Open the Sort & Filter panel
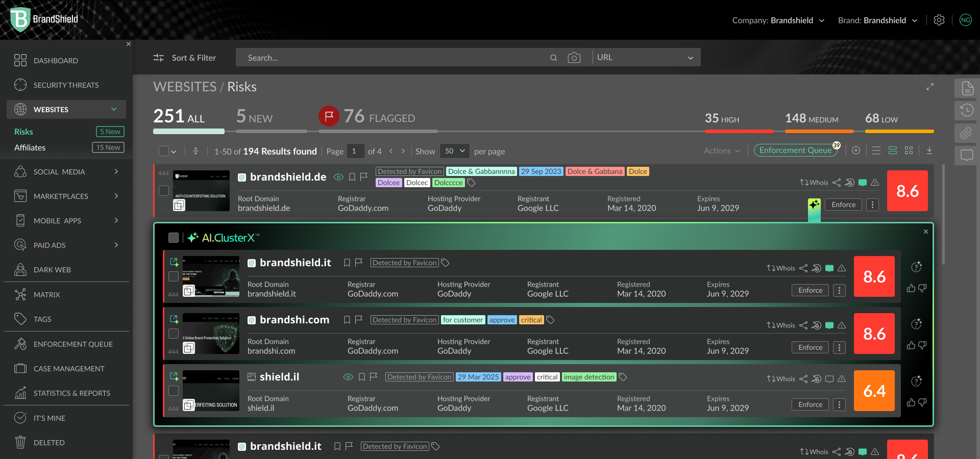 [x=185, y=58]
